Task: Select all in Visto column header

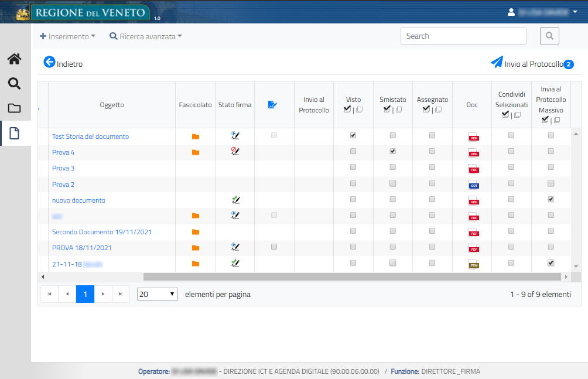Action: 348,109
